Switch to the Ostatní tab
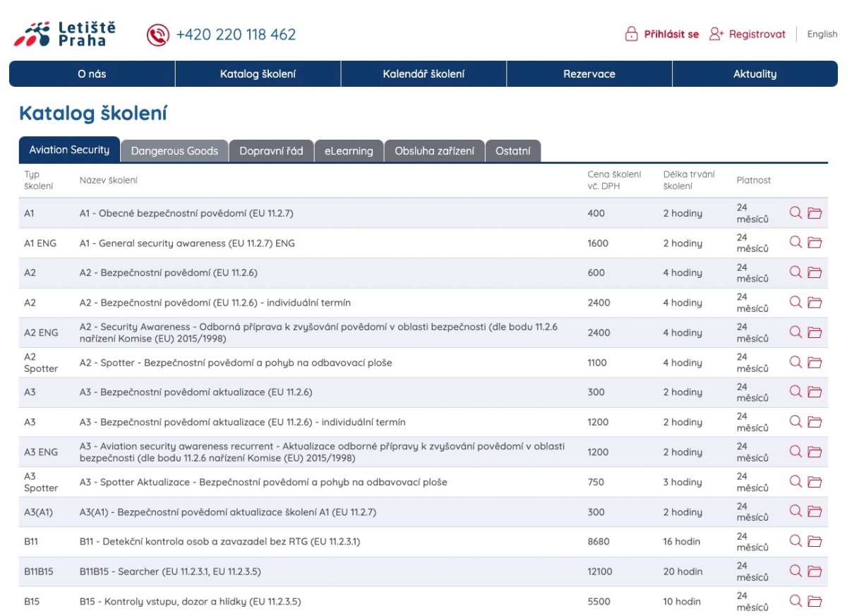The width and height of the screenshot is (847, 616). point(513,151)
